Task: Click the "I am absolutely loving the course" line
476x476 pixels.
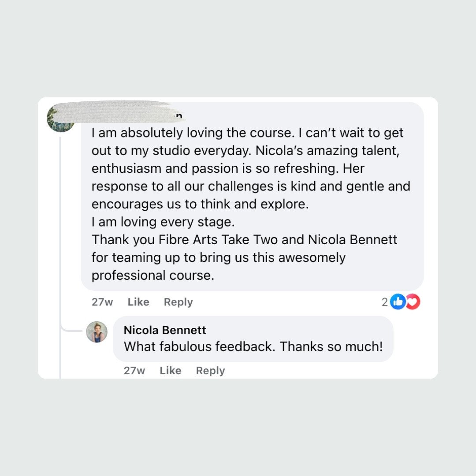Action: tap(247, 133)
